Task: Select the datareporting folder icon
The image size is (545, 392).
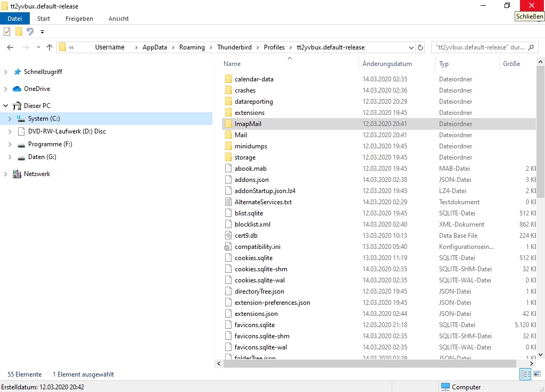Action: (x=228, y=102)
